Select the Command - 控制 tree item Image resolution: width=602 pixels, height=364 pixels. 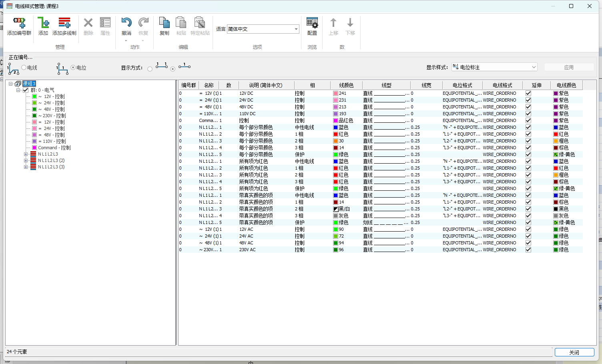click(x=54, y=148)
